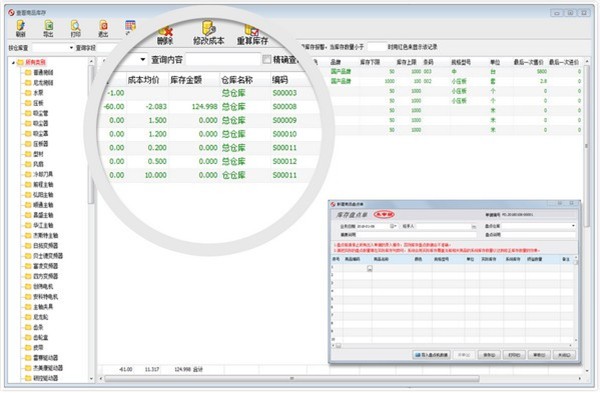Select the 研控驱动器 category
The height and width of the screenshot is (393, 600).
[x=46, y=378]
